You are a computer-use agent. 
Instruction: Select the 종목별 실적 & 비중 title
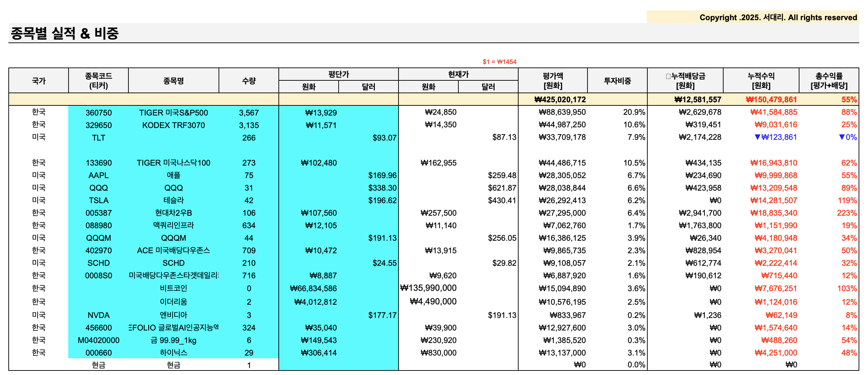(x=65, y=33)
